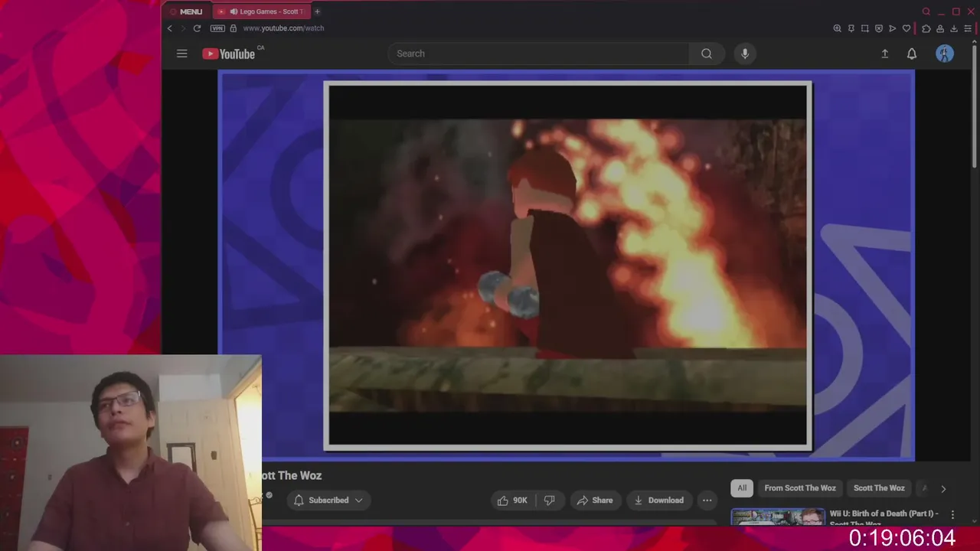Expand the Subscribed notification dropdown

tap(329, 500)
